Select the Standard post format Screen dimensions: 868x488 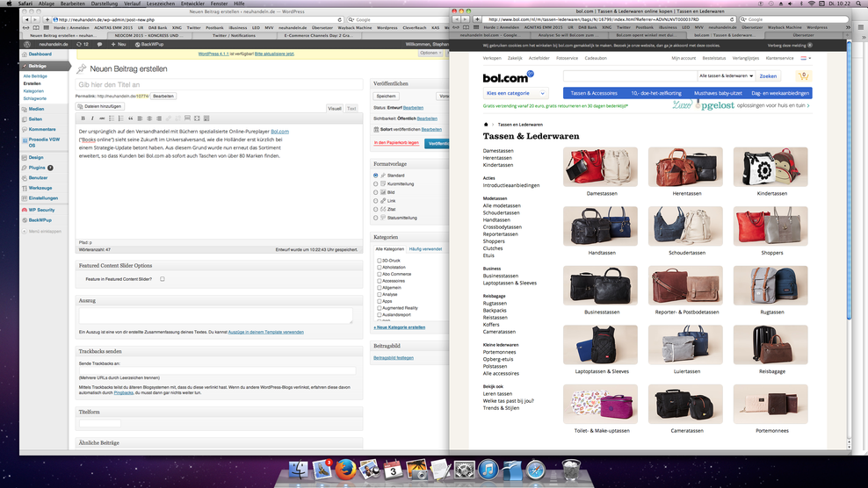point(375,176)
